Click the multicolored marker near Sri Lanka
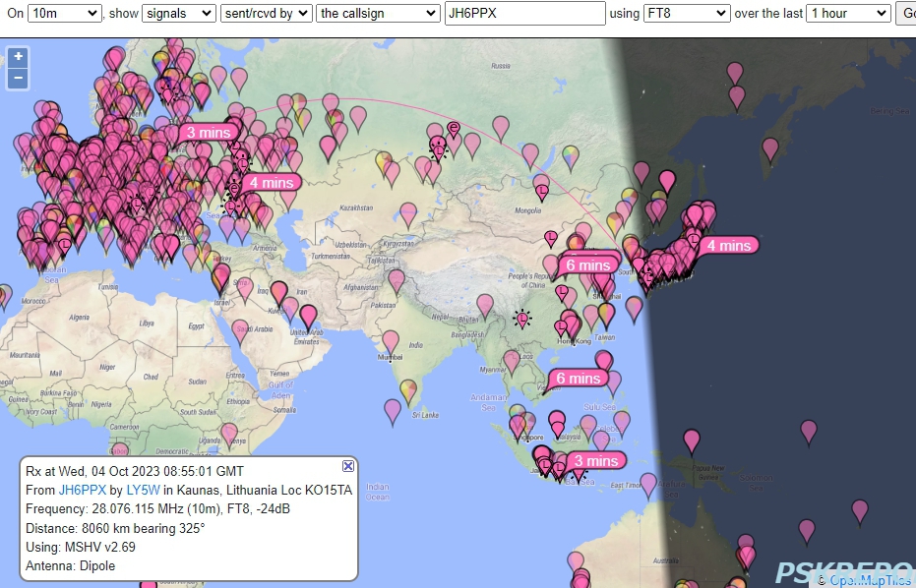916x588 pixels. pos(408,390)
